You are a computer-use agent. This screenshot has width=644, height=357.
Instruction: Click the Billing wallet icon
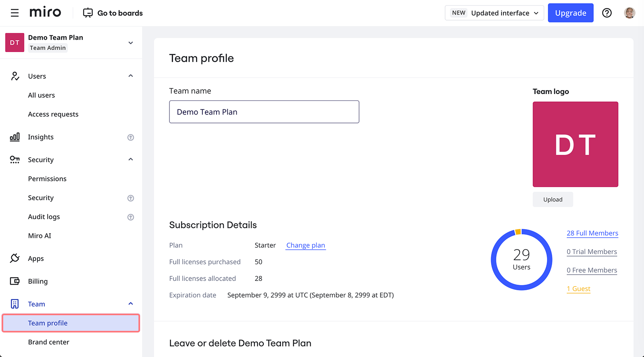(x=15, y=281)
